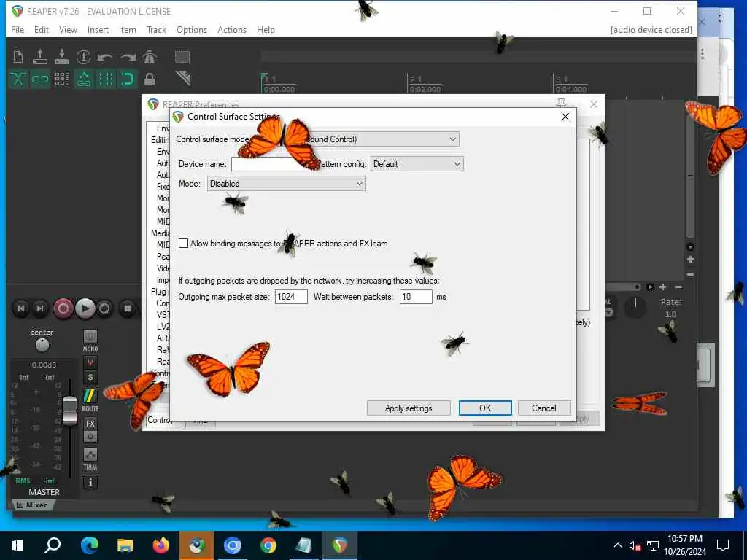Toggle auto-crossfade scissors icon
Viewport: 747px width, 560px height.
tap(18, 79)
